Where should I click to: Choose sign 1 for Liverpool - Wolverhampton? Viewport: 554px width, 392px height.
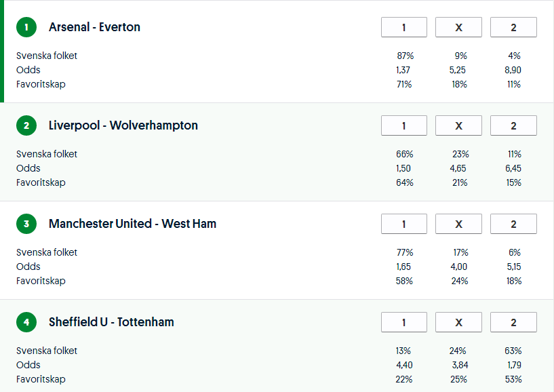point(404,125)
